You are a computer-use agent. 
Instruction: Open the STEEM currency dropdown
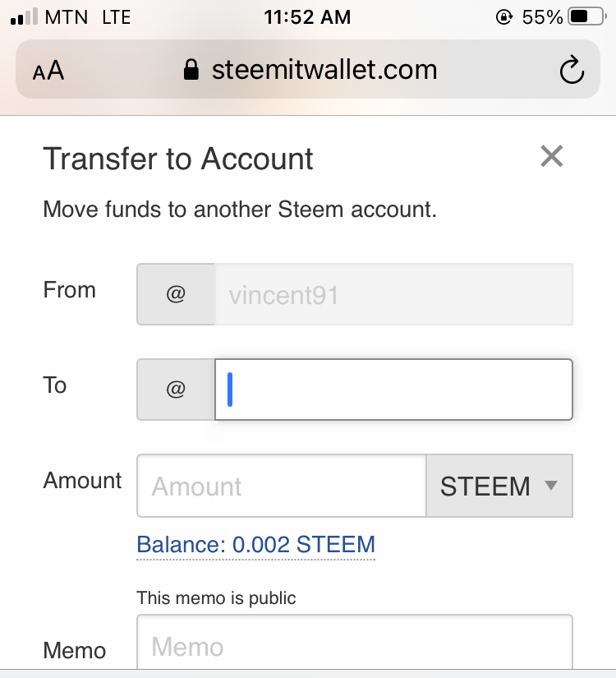pos(499,487)
